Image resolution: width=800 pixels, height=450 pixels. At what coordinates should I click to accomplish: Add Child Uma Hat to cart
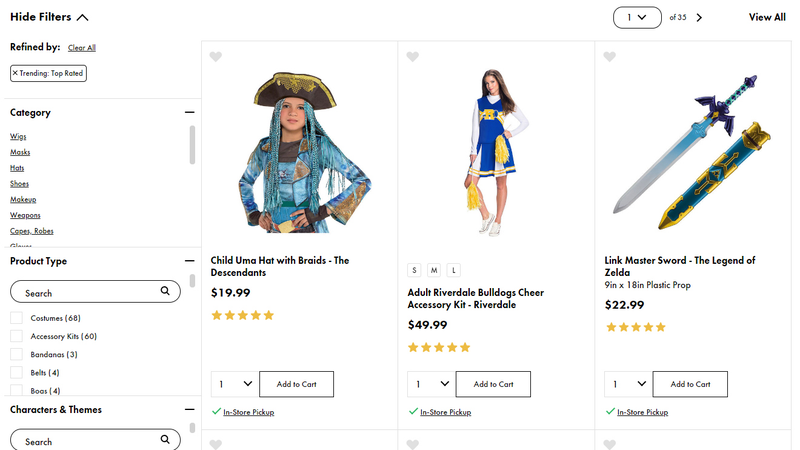tap(296, 384)
